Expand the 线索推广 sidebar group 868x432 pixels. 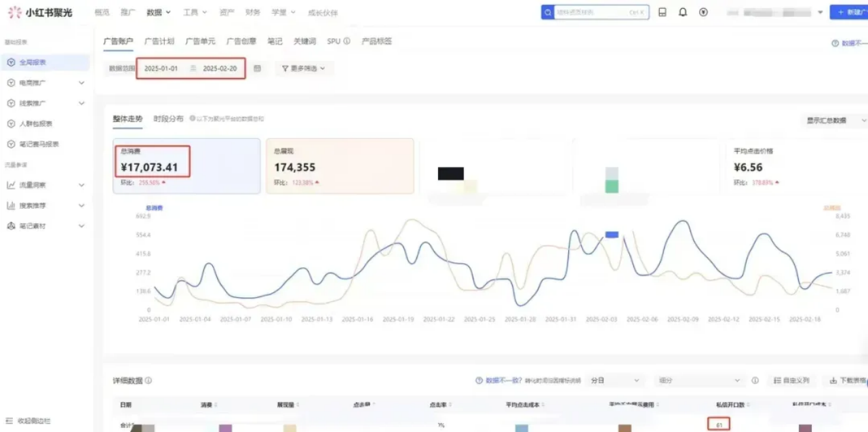pos(81,103)
